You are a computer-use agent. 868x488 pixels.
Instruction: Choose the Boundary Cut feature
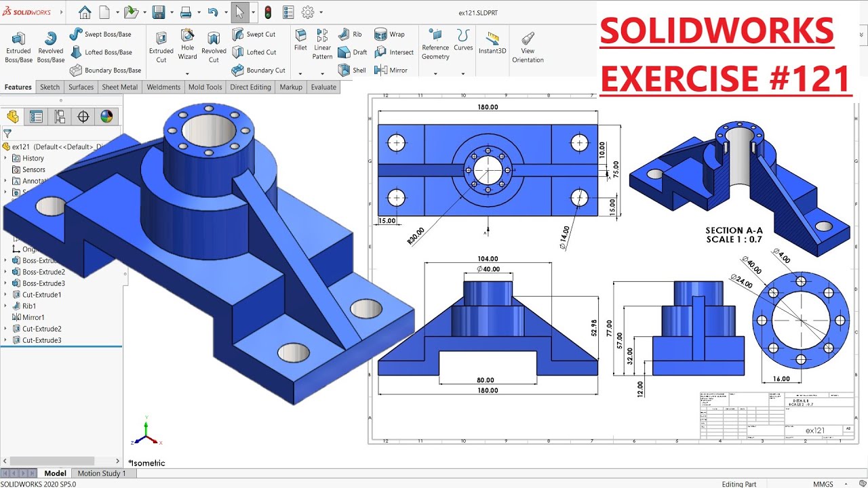258,70
